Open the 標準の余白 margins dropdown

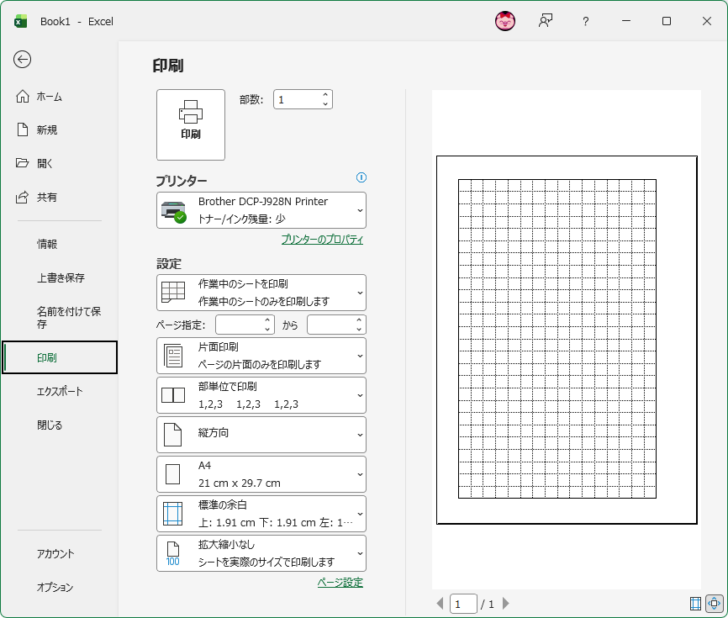[x=261, y=514]
